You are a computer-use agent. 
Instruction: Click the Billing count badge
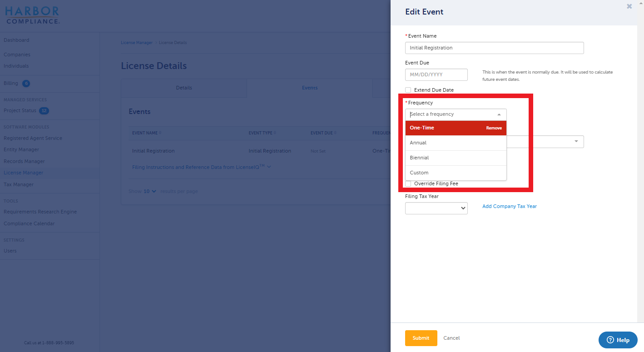(x=26, y=84)
